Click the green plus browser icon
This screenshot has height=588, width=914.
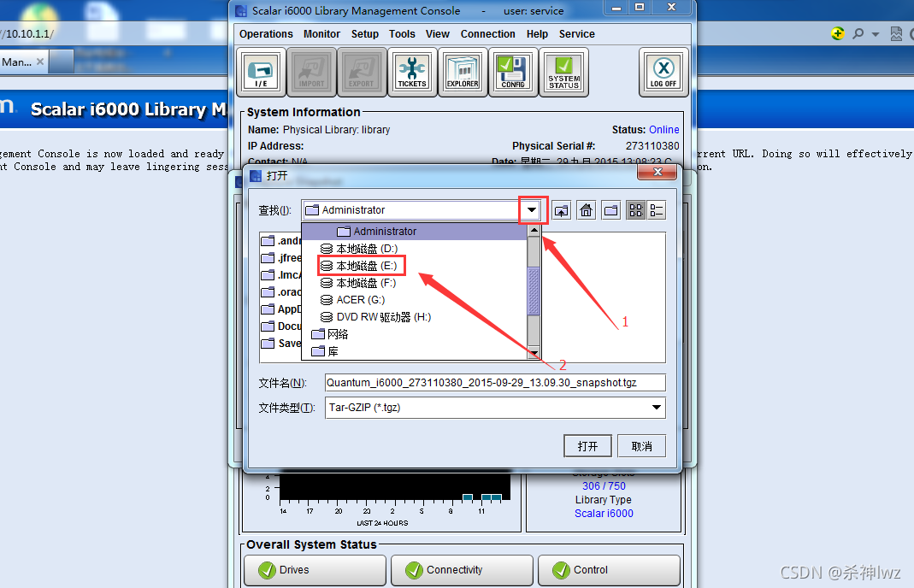[838, 33]
